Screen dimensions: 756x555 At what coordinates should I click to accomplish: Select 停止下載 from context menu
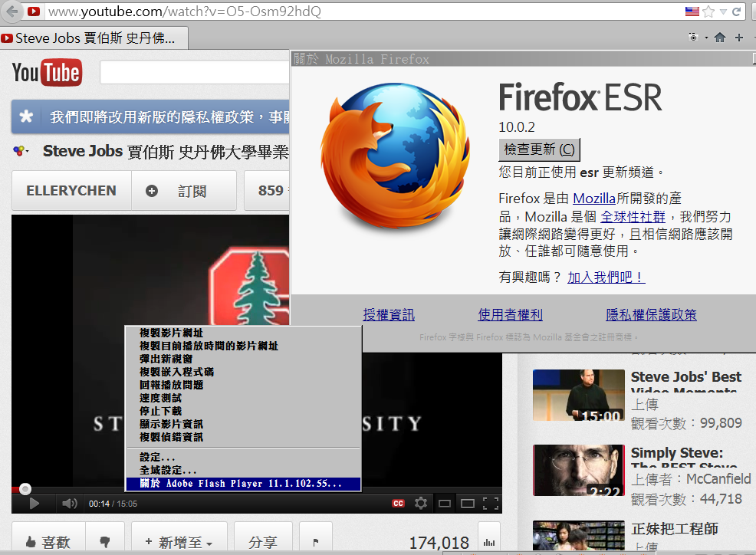point(243,411)
